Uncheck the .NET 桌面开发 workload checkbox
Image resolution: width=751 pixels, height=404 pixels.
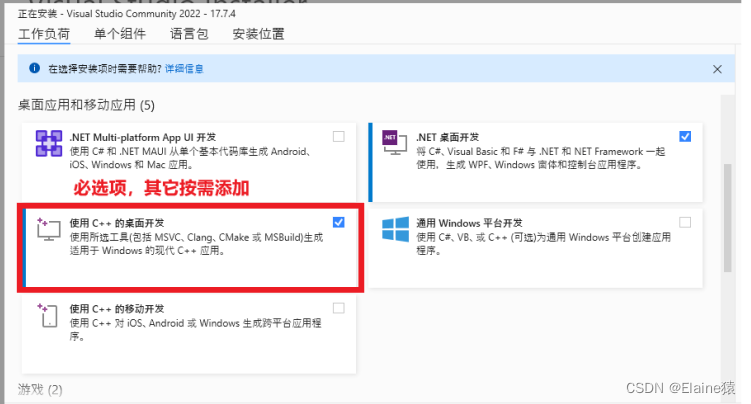685,137
